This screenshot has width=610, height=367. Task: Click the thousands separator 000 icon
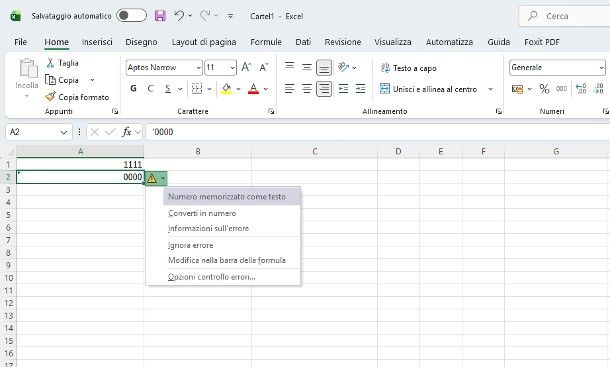(561, 89)
